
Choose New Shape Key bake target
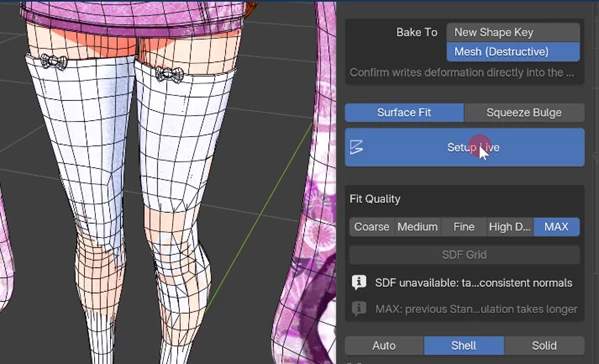coord(513,32)
